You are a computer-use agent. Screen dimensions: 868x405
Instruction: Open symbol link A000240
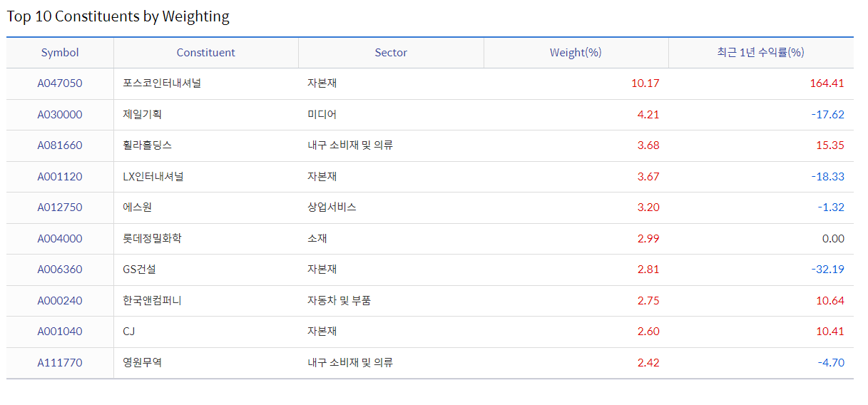tap(60, 300)
